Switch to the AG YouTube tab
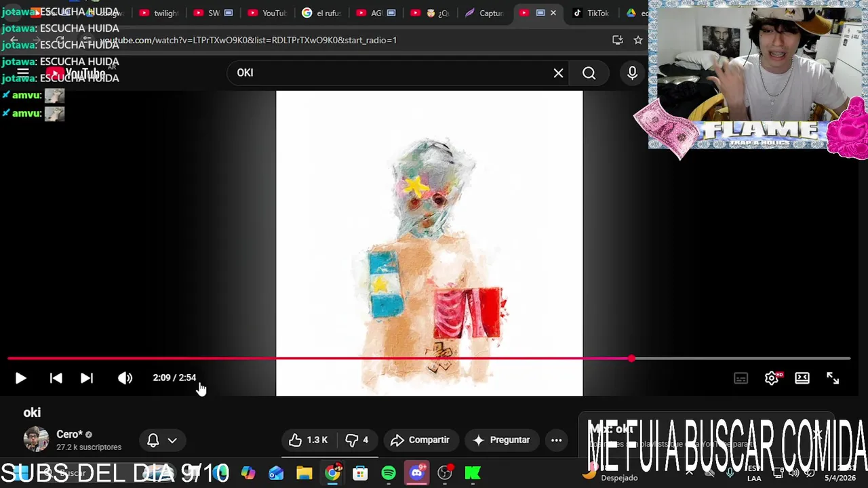Viewport: 868px width, 488px height. coord(375,13)
